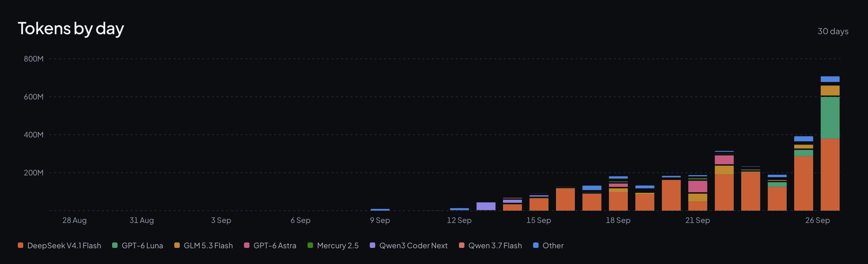Toggle Qwen 3.7 Flash legend label
This screenshot has height=264, width=868.
(x=495, y=245)
